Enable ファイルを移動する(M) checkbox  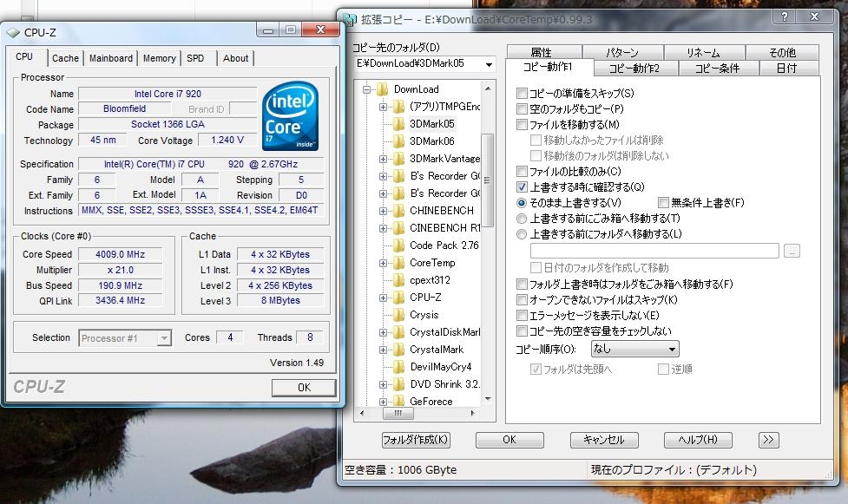(x=522, y=125)
